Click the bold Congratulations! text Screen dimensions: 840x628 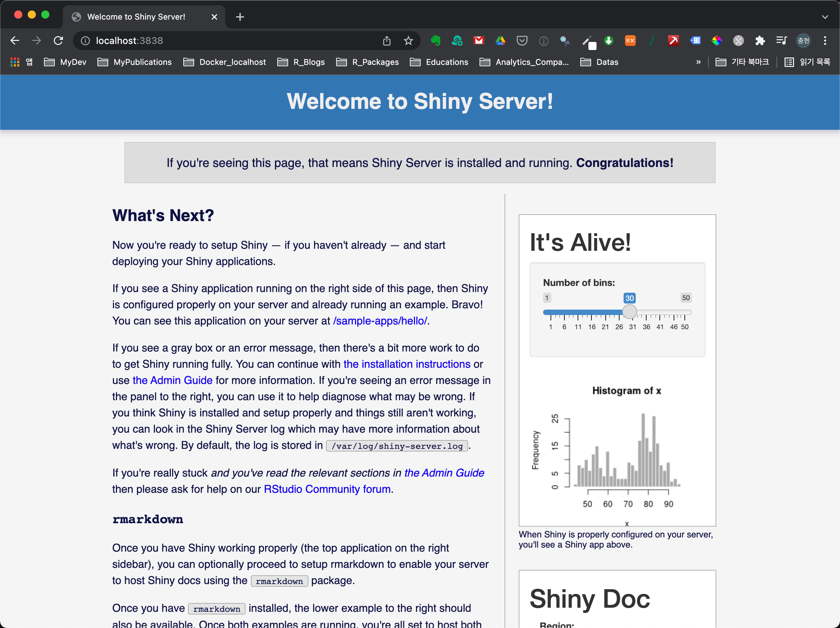[624, 163]
